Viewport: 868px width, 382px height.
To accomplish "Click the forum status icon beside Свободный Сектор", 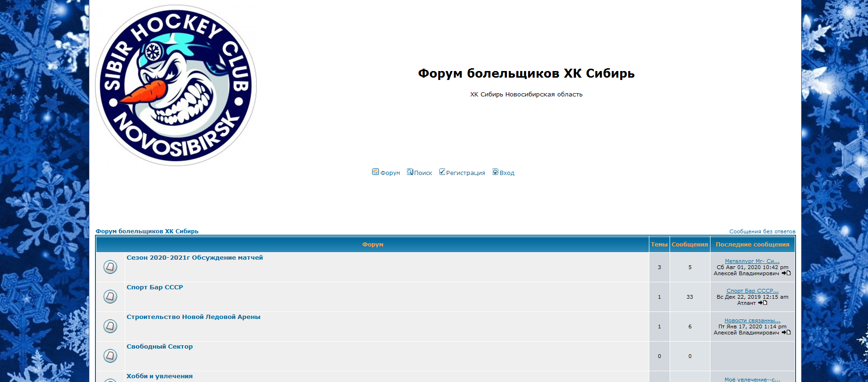I will (110, 356).
